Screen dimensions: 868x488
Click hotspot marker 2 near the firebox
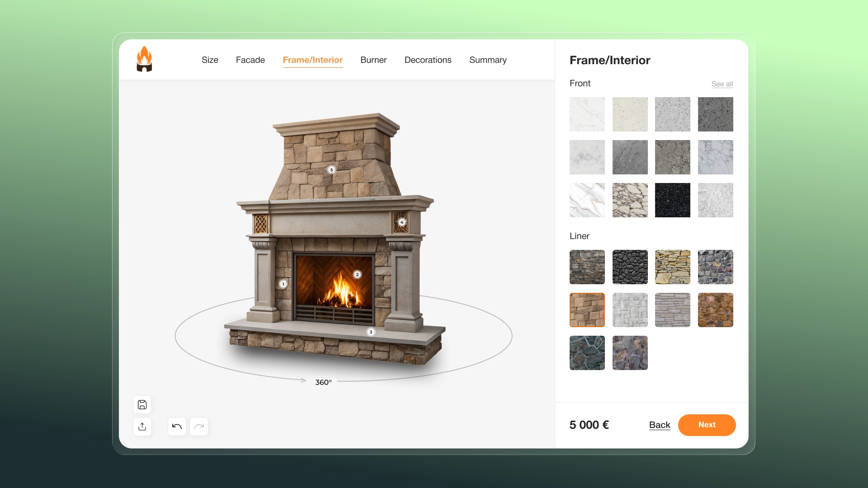tap(357, 274)
